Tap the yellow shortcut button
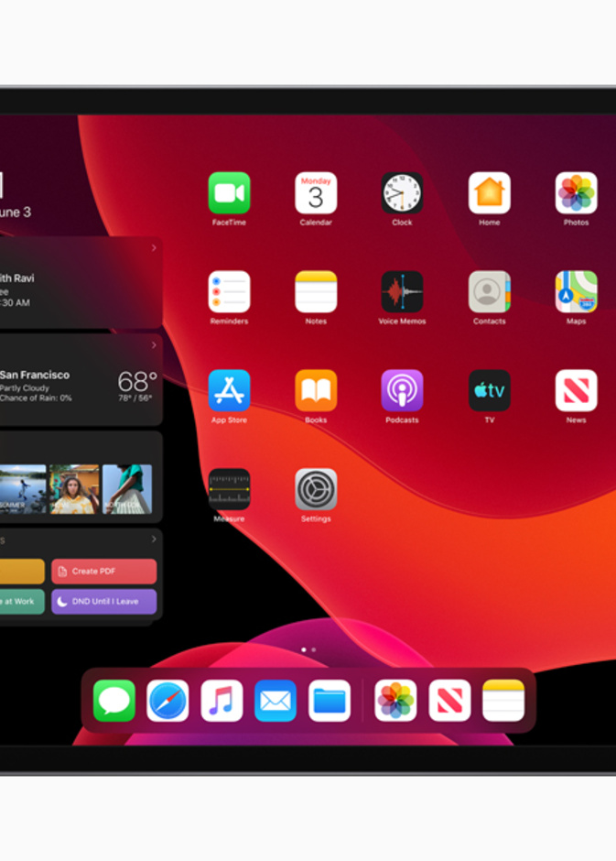This screenshot has width=616, height=861. 22,571
